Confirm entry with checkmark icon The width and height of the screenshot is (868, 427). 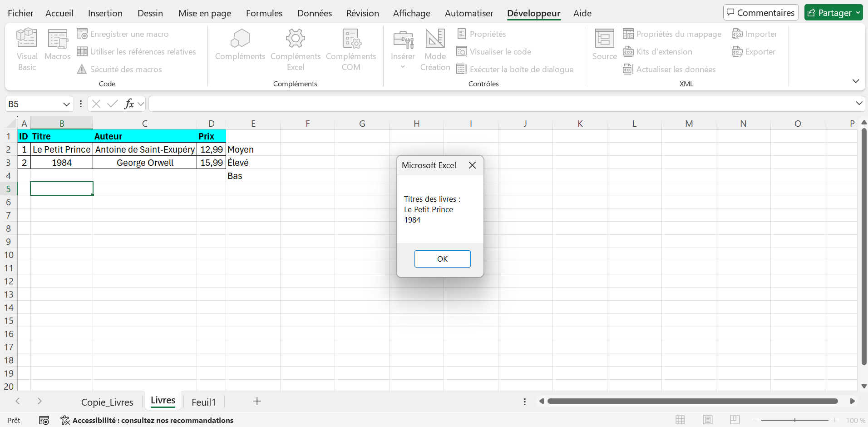point(113,104)
